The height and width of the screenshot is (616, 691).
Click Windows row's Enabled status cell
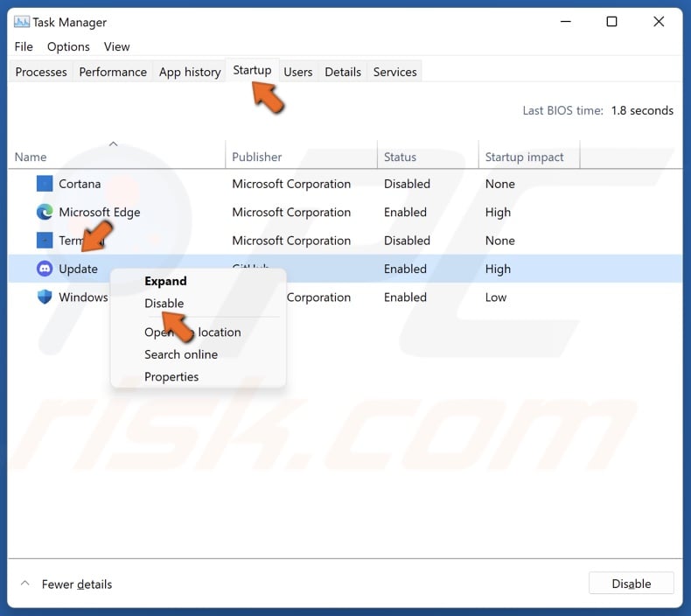click(x=405, y=297)
